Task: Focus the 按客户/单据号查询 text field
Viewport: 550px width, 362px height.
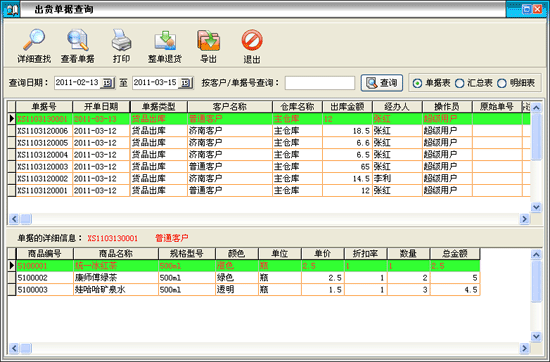Action: 320,83
